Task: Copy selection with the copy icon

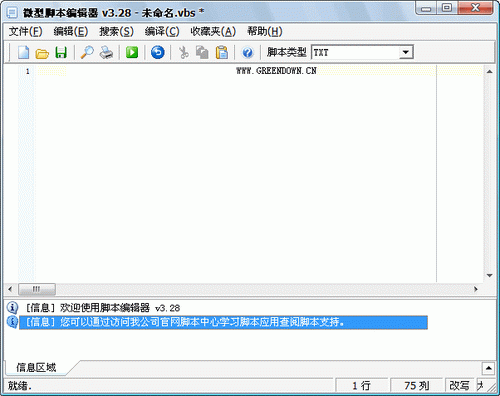Action: click(202, 52)
